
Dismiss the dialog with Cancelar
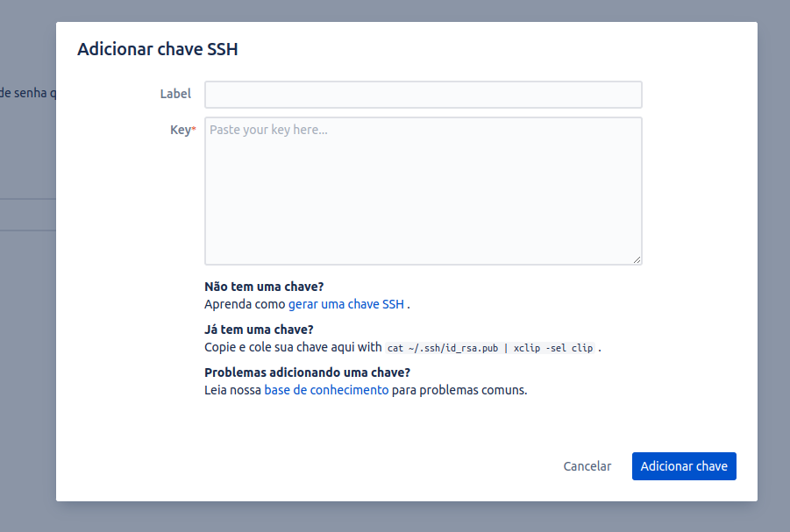pyautogui.click(x=587, y=466)
